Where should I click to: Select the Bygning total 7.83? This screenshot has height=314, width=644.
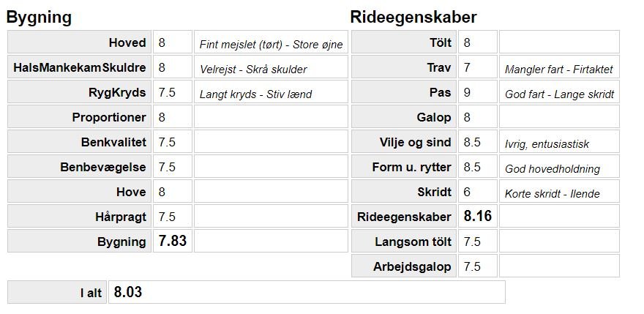pos(172,242)
